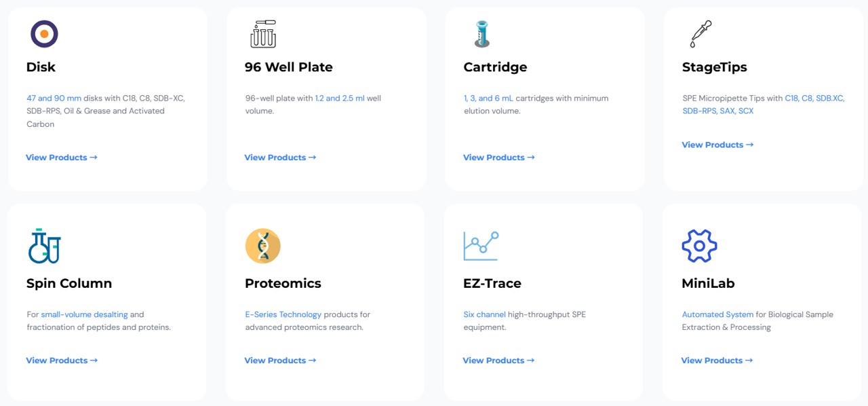Click the StageTips pipette dropper icon

(701, 34)
